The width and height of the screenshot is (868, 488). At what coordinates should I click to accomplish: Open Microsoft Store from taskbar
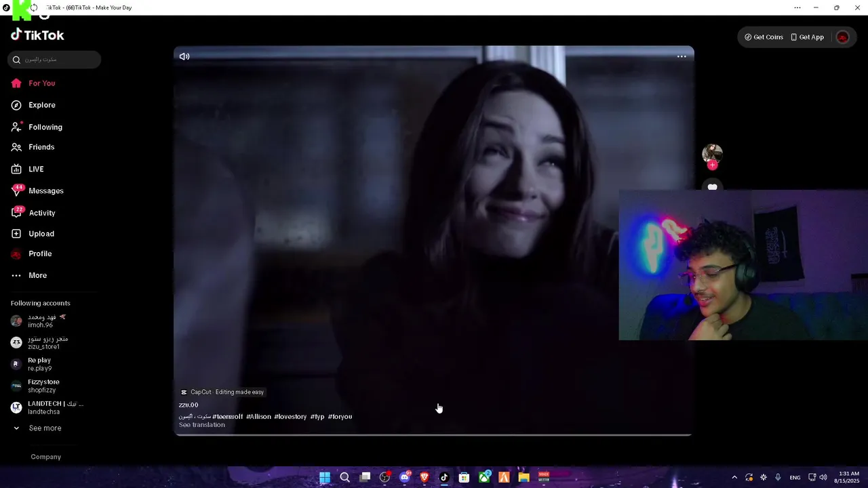point(464,478)
